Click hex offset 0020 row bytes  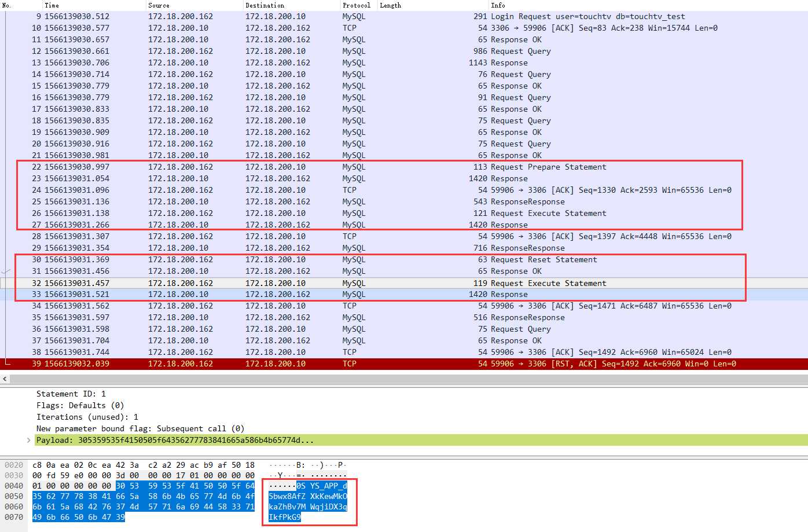pyautogui.click(x=144, y=465)
